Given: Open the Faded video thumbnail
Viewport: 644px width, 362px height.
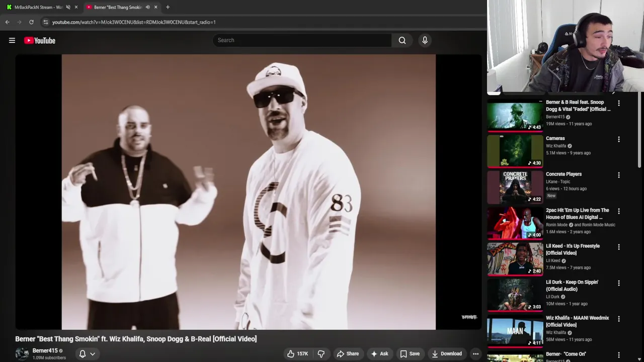Looking at the screenshot, I should pyautogui.click(x=515, y=115).
